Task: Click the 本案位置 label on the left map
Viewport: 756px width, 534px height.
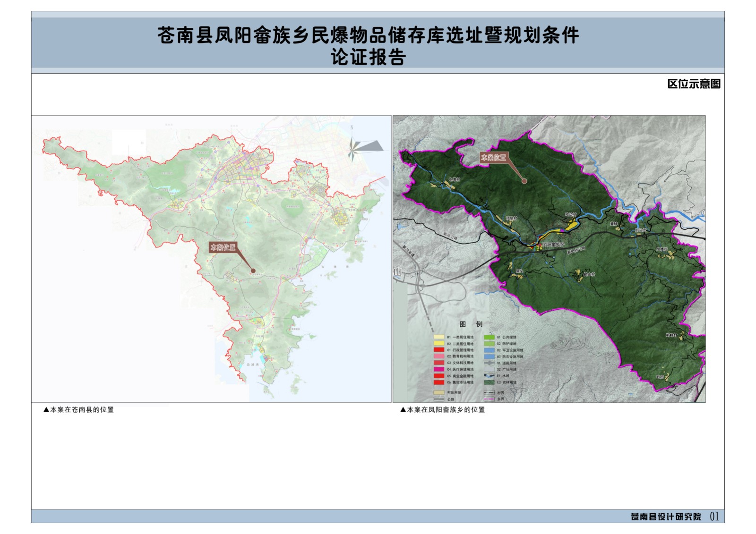Action: tap(223, 247)
